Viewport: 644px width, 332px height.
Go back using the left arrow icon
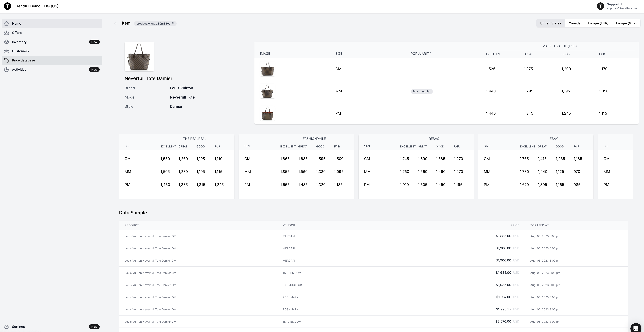click(116, 23)
